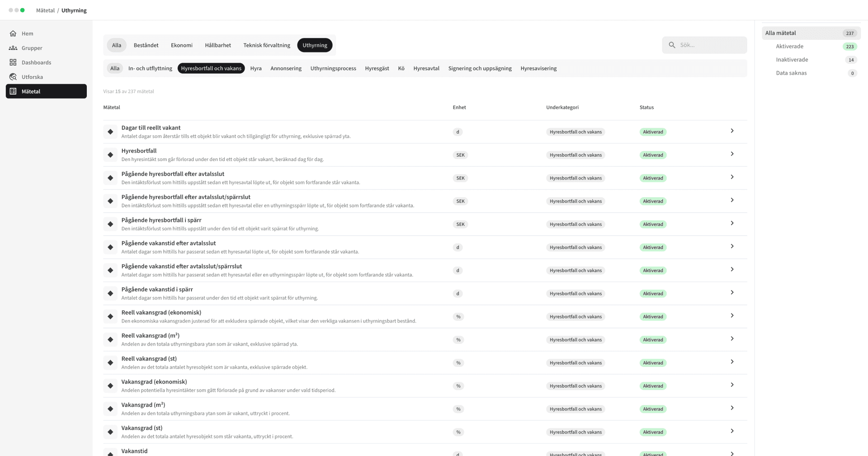Viewport: 868px width, 456px height.
Task: Toggle the Aktiverad status on Hyresbortfall
Action: pyautogui.click(x=653, y=154)
